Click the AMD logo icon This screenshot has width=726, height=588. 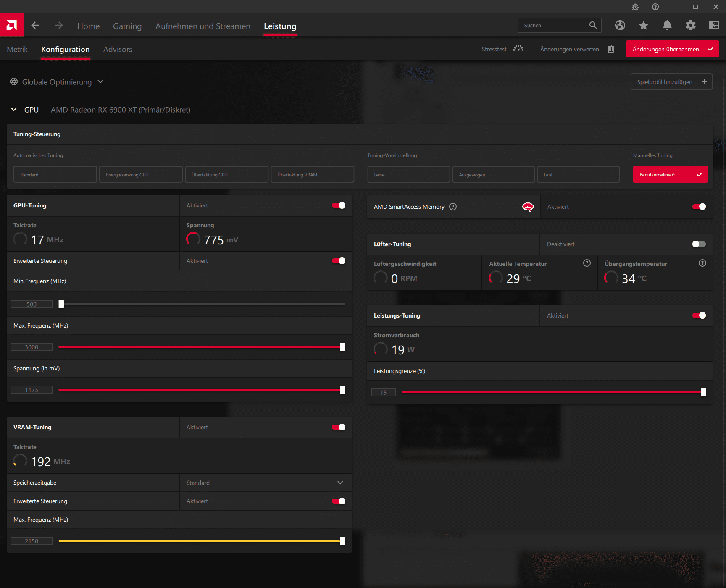click(12, 25)
